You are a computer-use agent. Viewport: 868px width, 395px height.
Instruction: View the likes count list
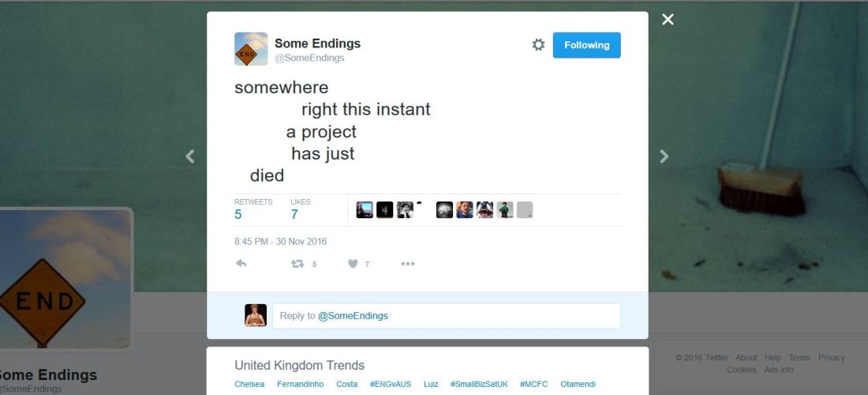294,214
